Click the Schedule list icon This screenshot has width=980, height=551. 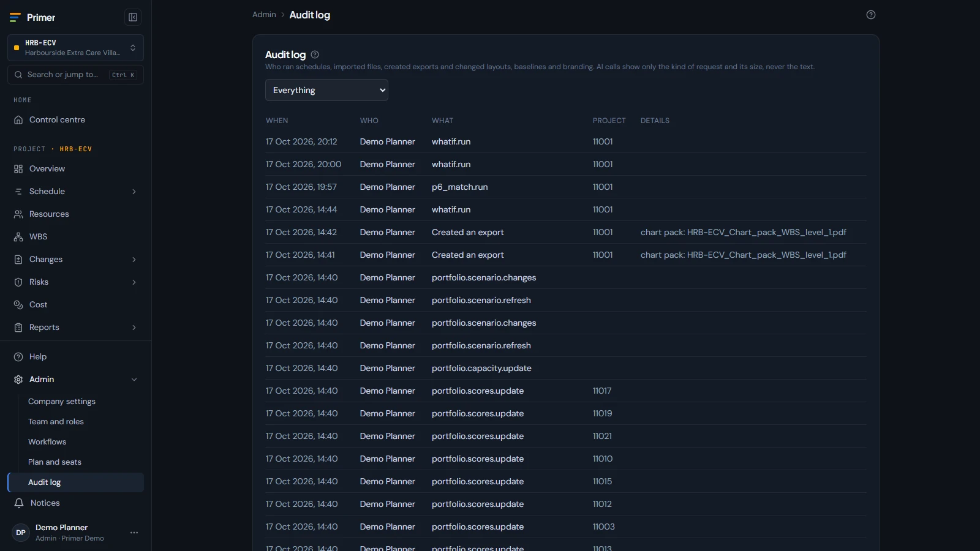[x=18, y=192]
